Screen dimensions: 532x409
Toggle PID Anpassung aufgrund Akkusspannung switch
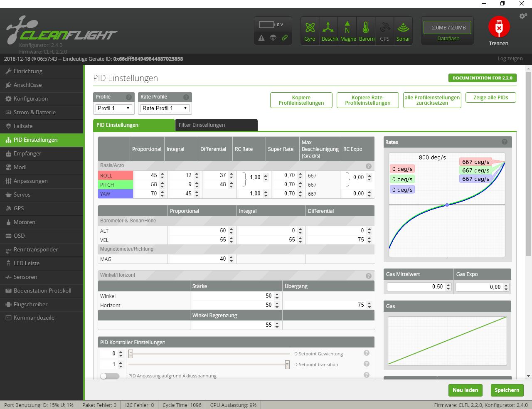[x=110, y=376]
